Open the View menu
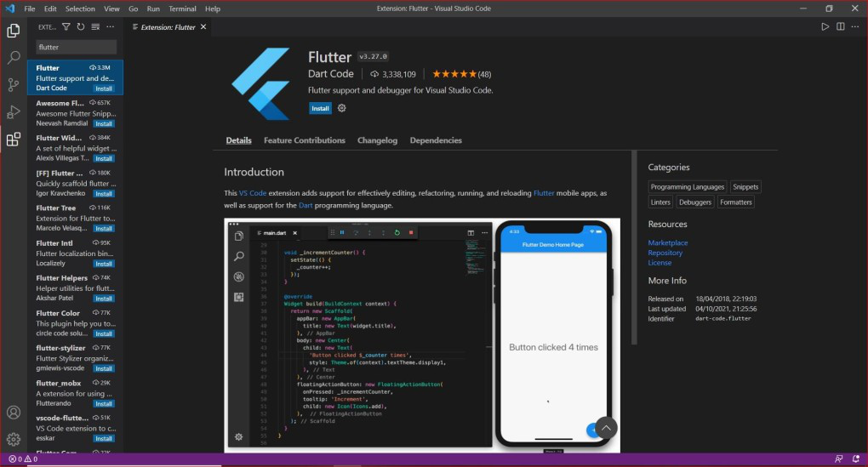Viewport: 868px width, 467px height. pos(111,9)
